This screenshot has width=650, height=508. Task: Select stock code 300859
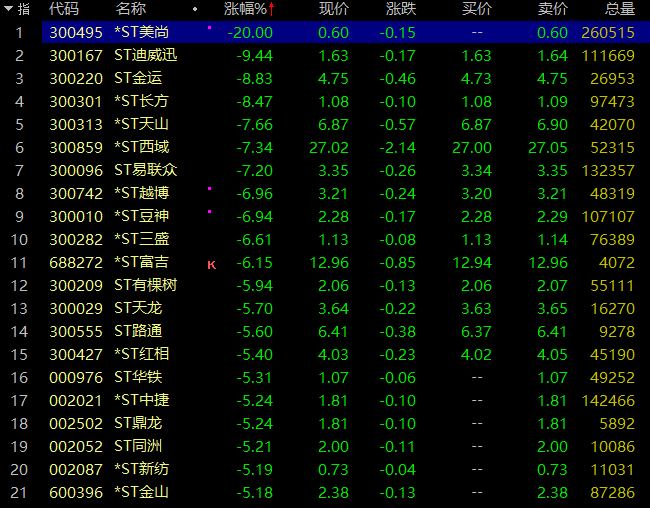tap(76, 148)
